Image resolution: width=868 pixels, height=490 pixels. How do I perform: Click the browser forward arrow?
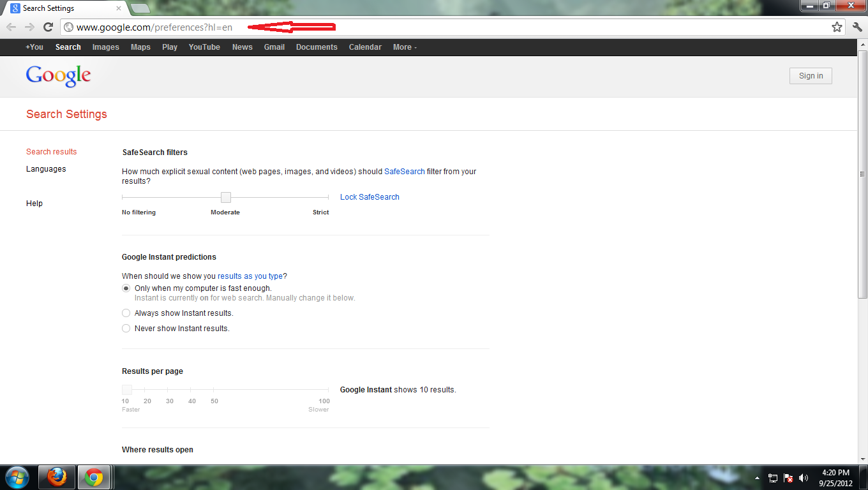[x=29, y=27]
